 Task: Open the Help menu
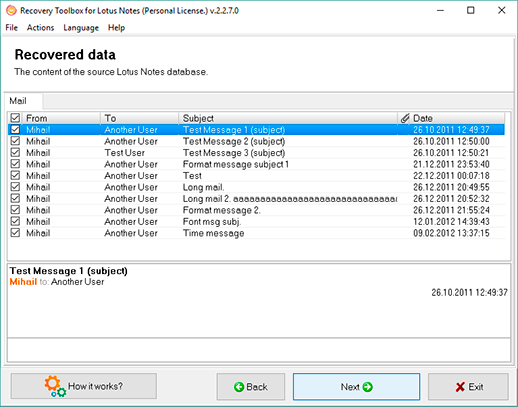tap(116, 28)
